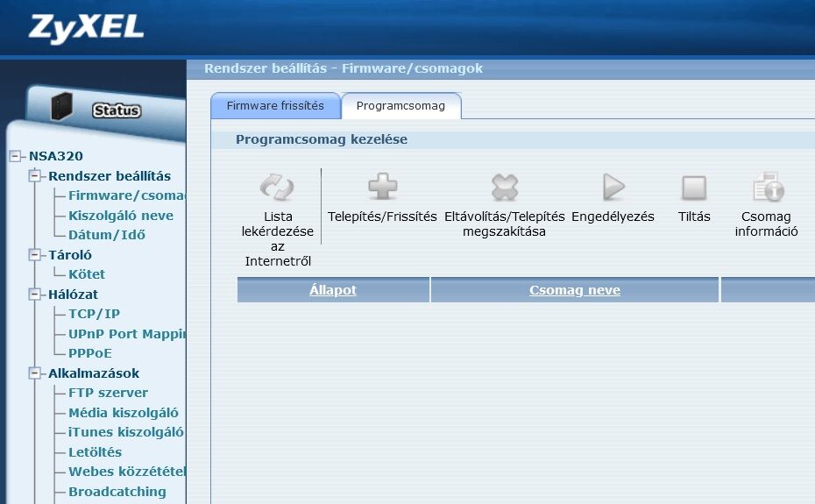Select the Hálózat tree label
This screenshot has height=504, width=815.
coord(73,295)
